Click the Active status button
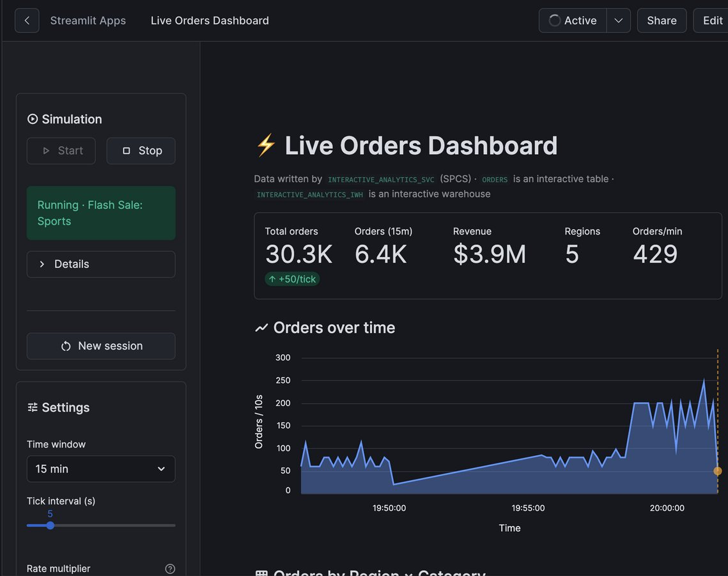This screenshot has height=576, width=728. coord(573,20)
